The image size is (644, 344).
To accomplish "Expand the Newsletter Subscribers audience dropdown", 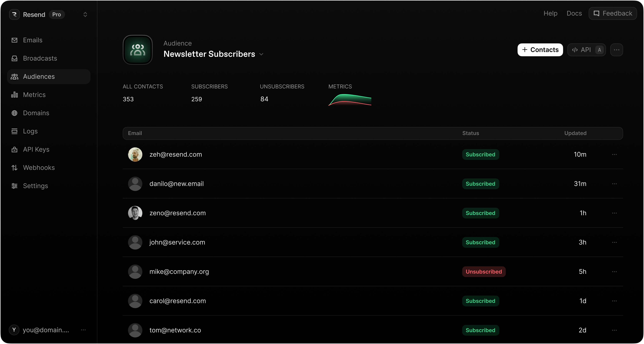I will tap(261, 54).
